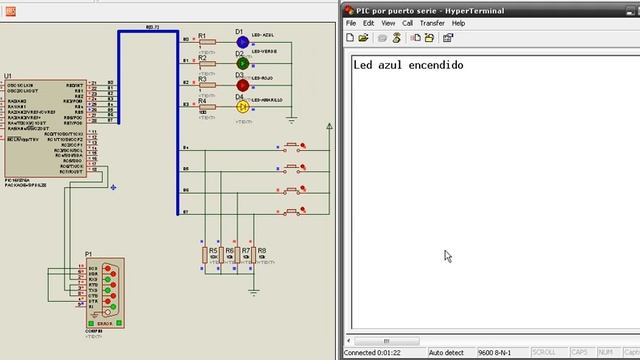Click the ground symbol below resistors R5-R8
The height and width of the screenshot is (360, 640).
pos(253,293)
